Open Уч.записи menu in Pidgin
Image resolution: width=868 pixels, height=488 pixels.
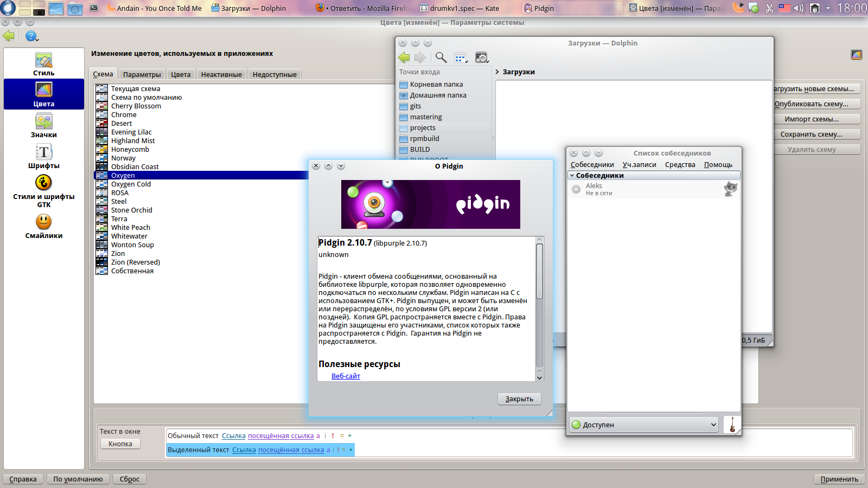640,165
